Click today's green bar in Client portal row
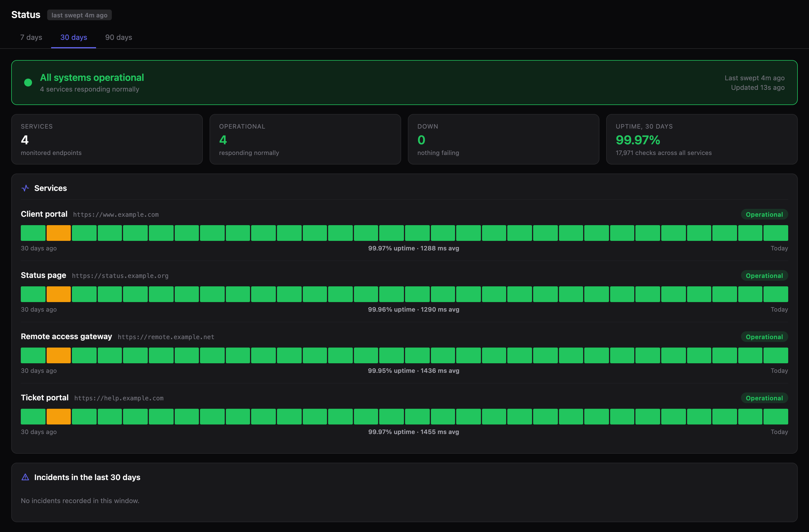 (x=776, y=233)
